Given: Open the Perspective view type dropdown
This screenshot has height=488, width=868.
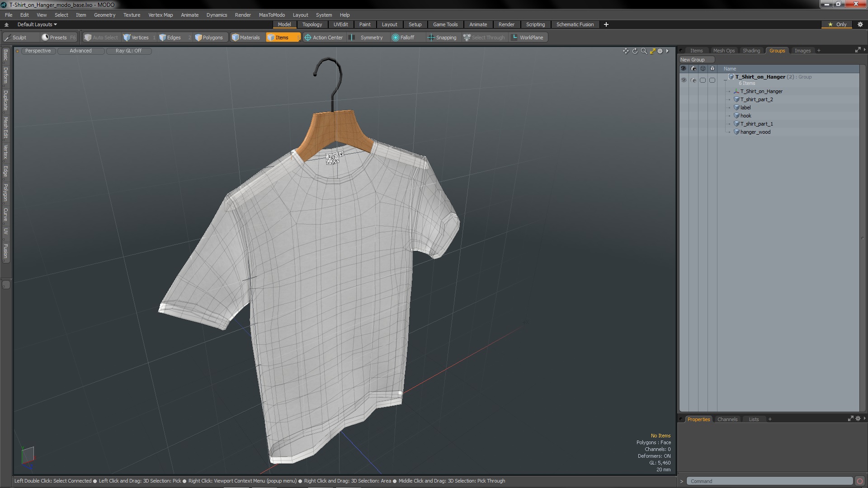Looking at the screenshot, I should tap(38, 51).
